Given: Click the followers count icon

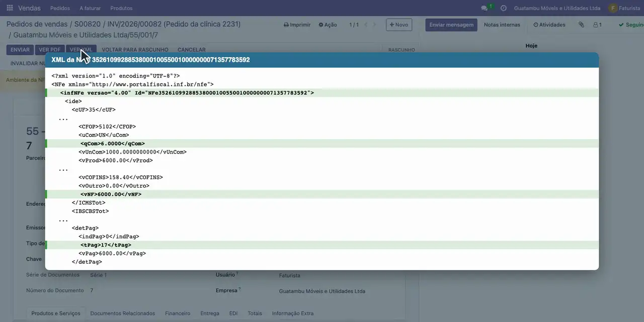Looking at the screenshot, I should (x=597, y=25).
